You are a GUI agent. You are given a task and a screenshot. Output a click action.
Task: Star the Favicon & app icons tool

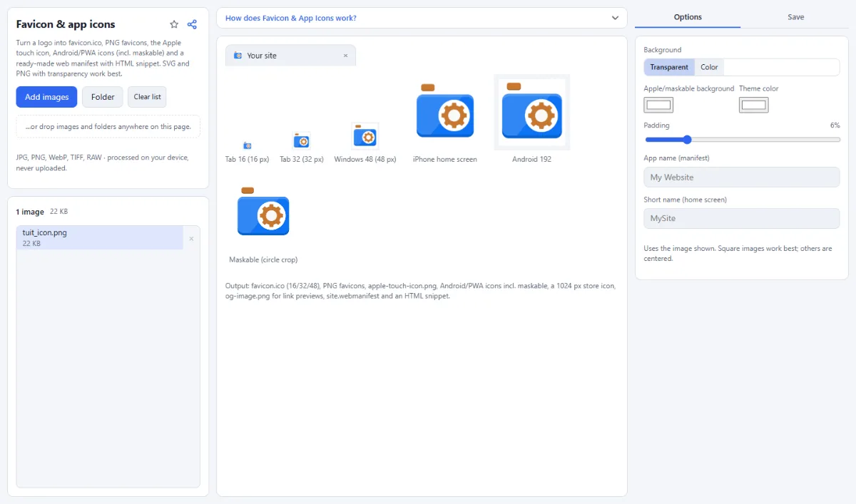click(x=174, y=24)
